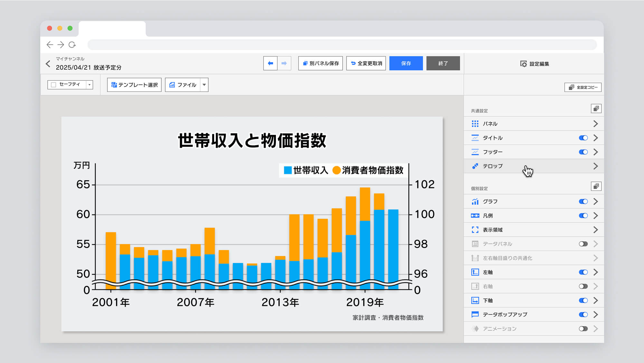Screen dimensions: 644x363
Task: Click the redo right arrow button
Action: (x=284, y=63)
